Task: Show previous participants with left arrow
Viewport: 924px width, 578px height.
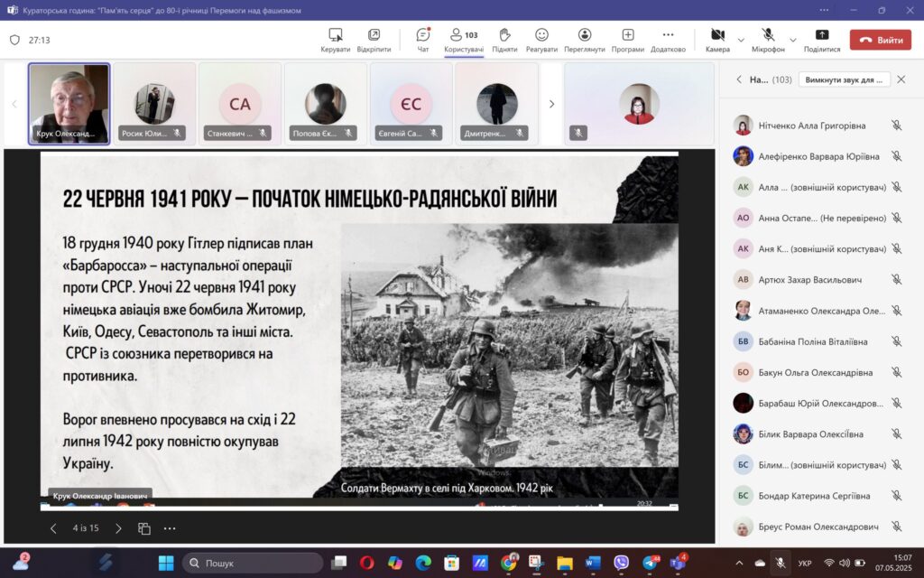Action: click(14, 104)
